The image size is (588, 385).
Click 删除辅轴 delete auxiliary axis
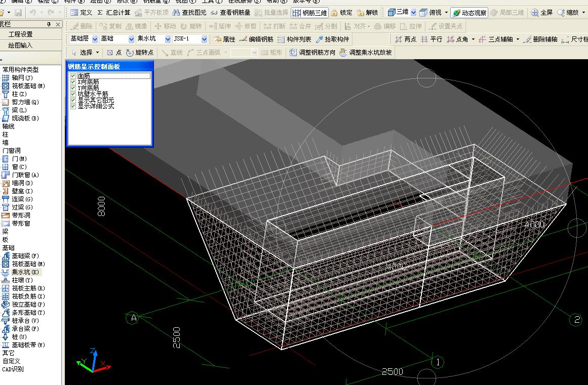point(540,39)
